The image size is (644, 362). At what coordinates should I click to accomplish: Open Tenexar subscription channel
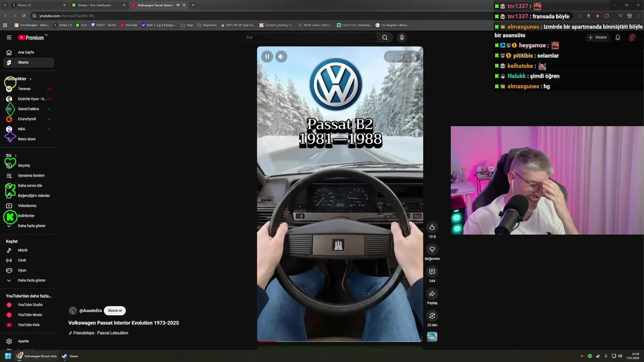pyautogui.click(x=28, y=89)
